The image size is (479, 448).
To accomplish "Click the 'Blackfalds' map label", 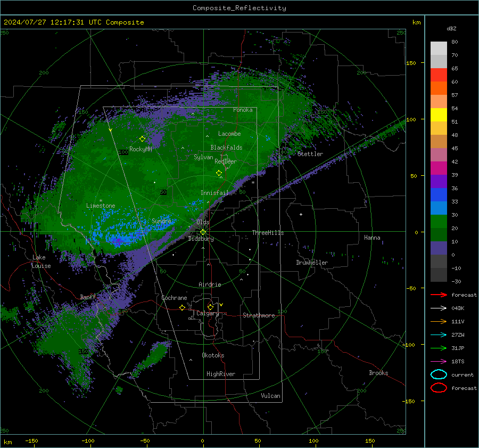I will click(226, 148).
